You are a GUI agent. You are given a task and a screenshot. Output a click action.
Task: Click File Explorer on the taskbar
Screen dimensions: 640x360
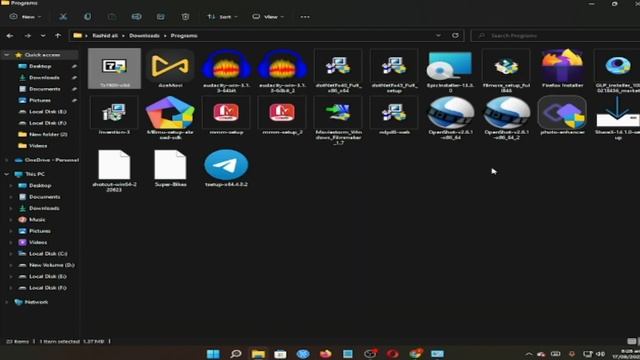tap(258, 353)
